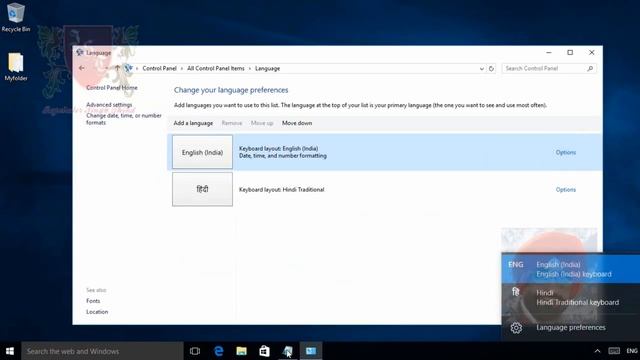Select the Hindi language tile
This screenshot has height=360, width=640.
202,189
